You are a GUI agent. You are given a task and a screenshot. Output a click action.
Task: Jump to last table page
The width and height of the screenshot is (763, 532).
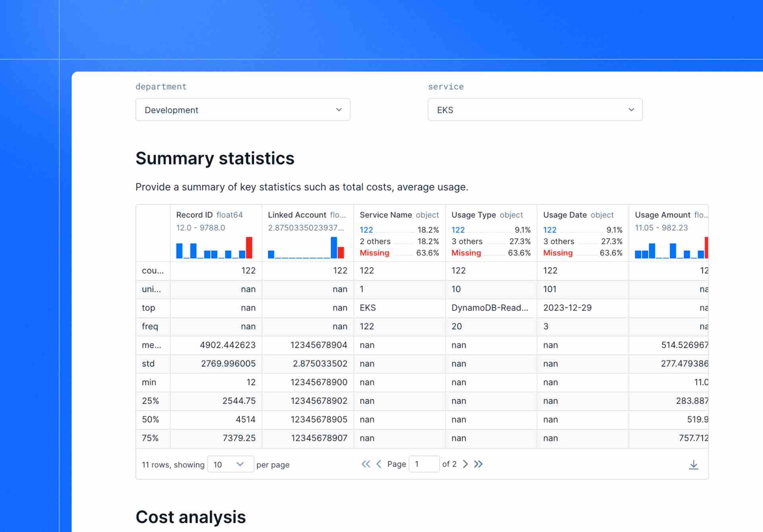[x=478, y=464]
